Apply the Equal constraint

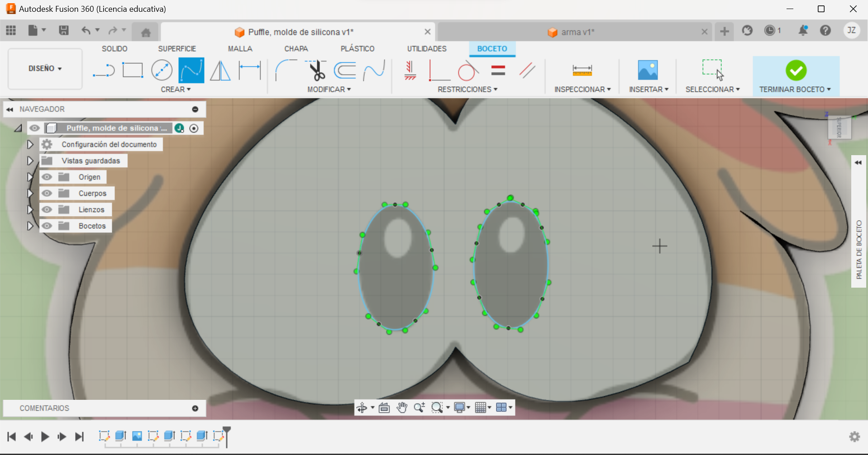click(498, 71)
